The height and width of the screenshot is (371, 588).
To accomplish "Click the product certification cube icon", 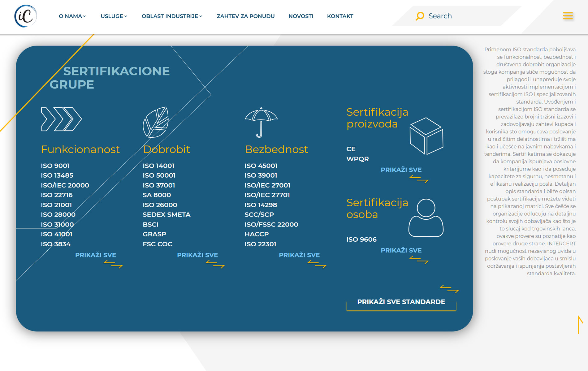I will (426, 136).
